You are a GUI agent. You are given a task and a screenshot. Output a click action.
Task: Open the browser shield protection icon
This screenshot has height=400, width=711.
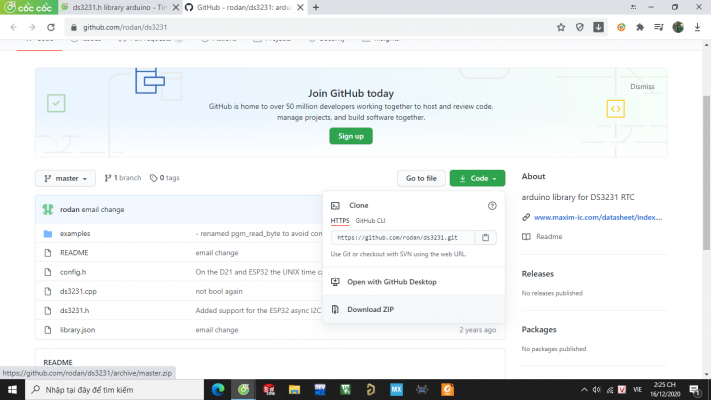click(580, 27)
